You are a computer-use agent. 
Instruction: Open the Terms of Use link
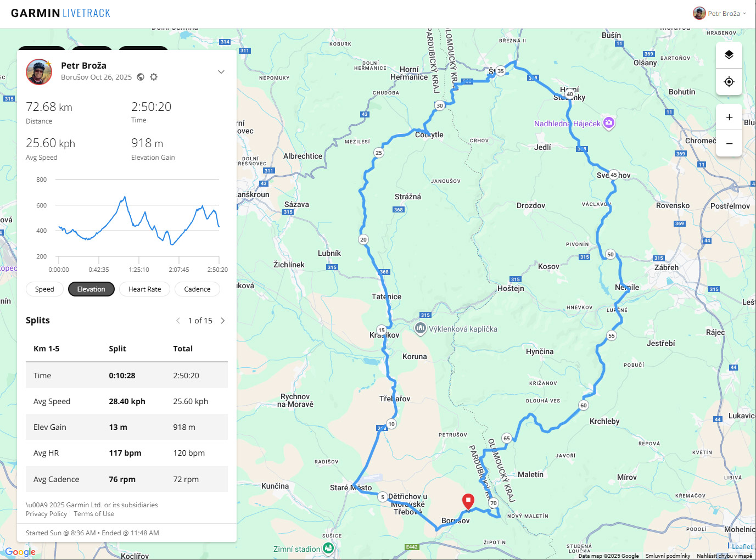94,514
